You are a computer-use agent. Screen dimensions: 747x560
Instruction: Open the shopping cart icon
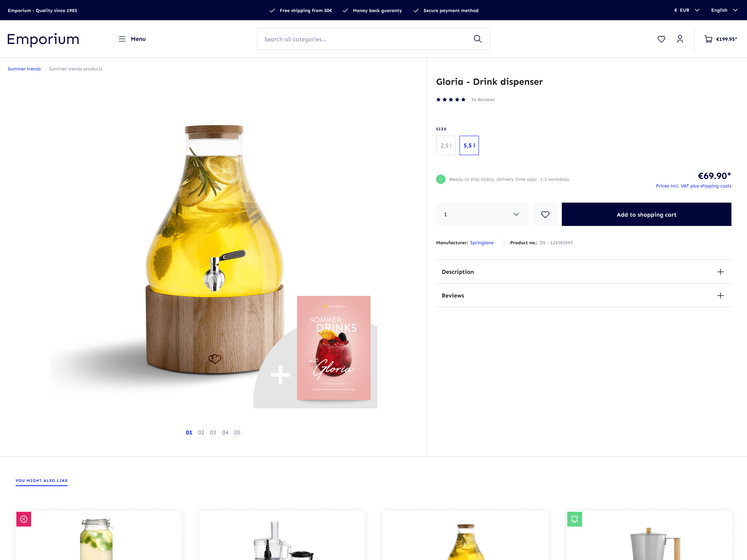coord(708,39)
